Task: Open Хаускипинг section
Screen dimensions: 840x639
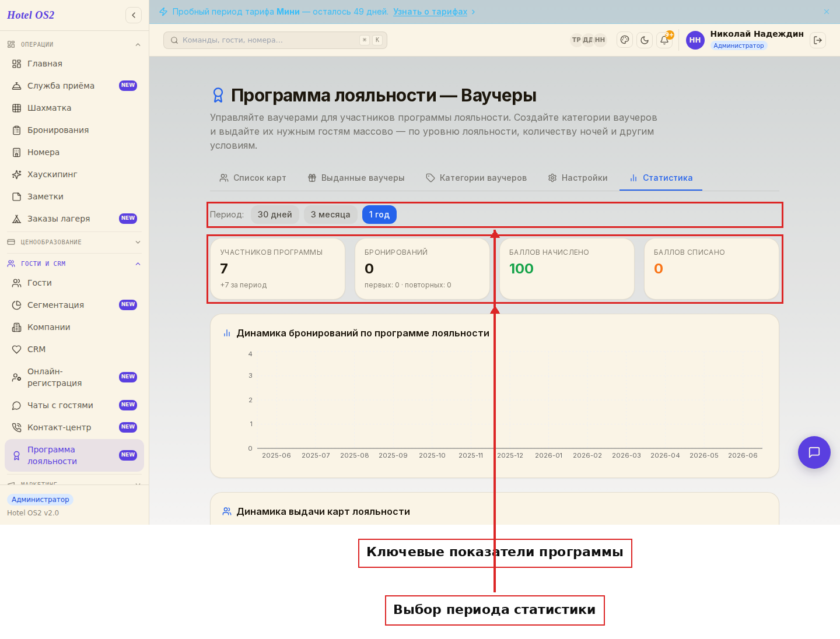Action: point(74,174)
